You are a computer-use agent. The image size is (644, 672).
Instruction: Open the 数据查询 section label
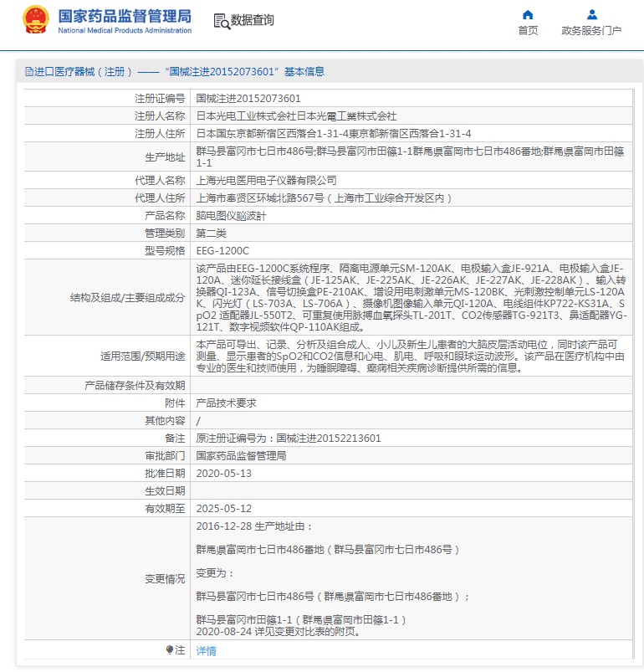(252, 21)
